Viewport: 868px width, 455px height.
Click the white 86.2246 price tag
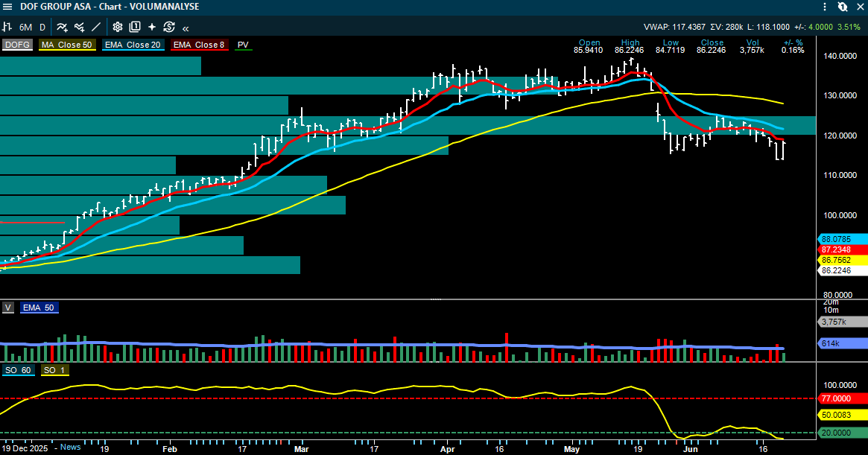(x=843, y=270)
